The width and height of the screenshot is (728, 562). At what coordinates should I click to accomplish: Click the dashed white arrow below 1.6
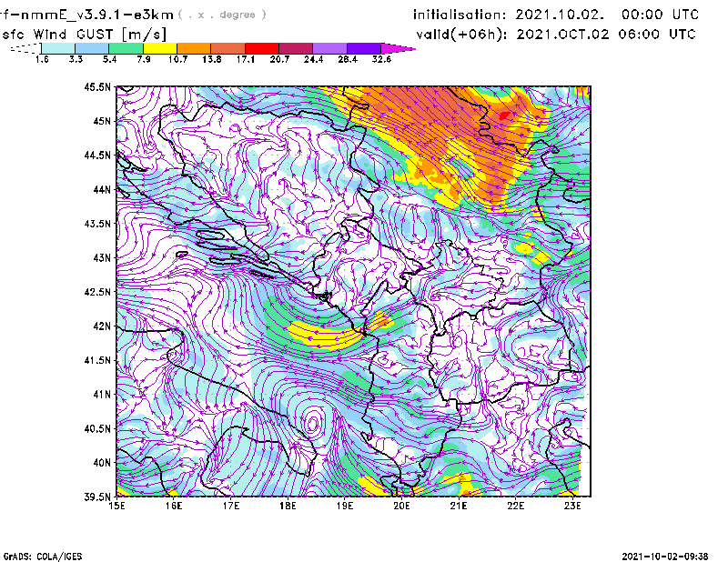25,48
